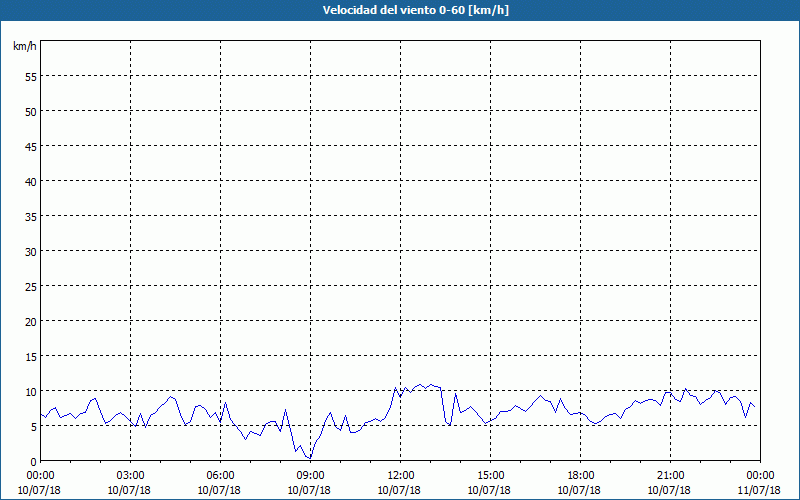Image resolution: width=800 pixels, height=500 pixels.
Task: Click the 00:00 label above 11/07/18
Action: click(760, 476)
